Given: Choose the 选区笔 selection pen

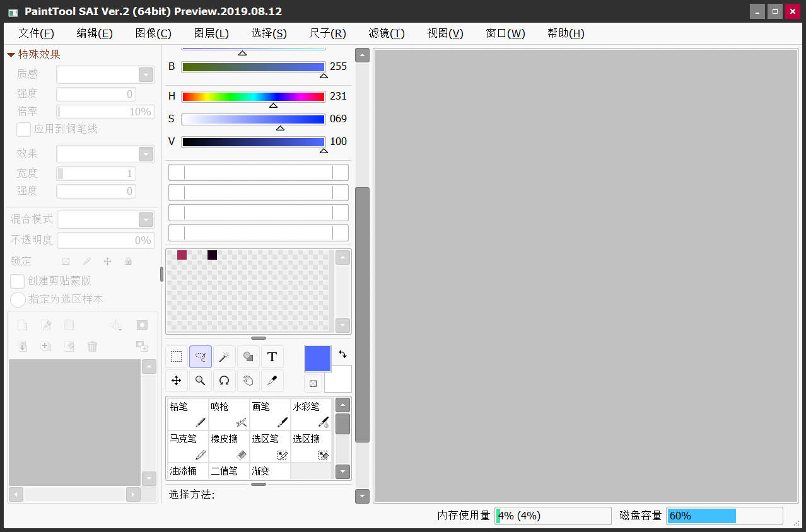Looking at the screenshot, I should click(x=270, y=446).
